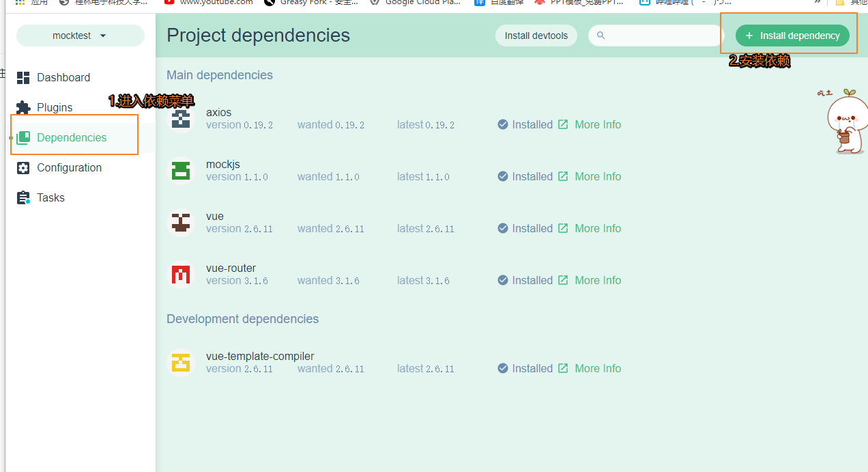Click the Development dependencies heading

click(x=242, y=319)
